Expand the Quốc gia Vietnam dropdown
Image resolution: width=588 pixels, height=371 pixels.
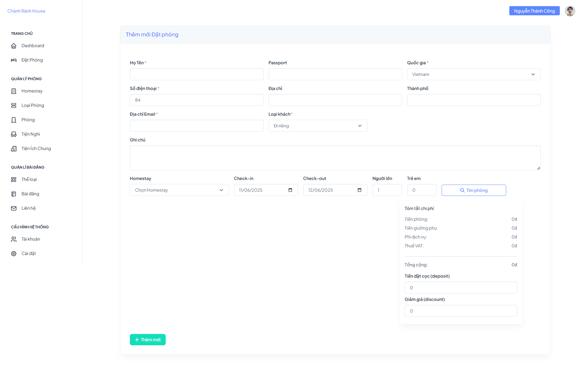474,74
